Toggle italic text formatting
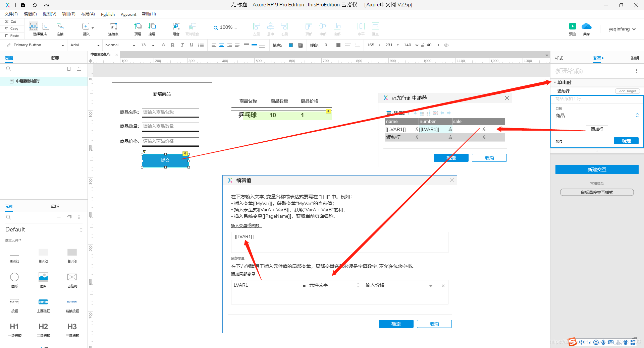The width and height of the screenshot is (644, 348). click(x=182, y=45)
